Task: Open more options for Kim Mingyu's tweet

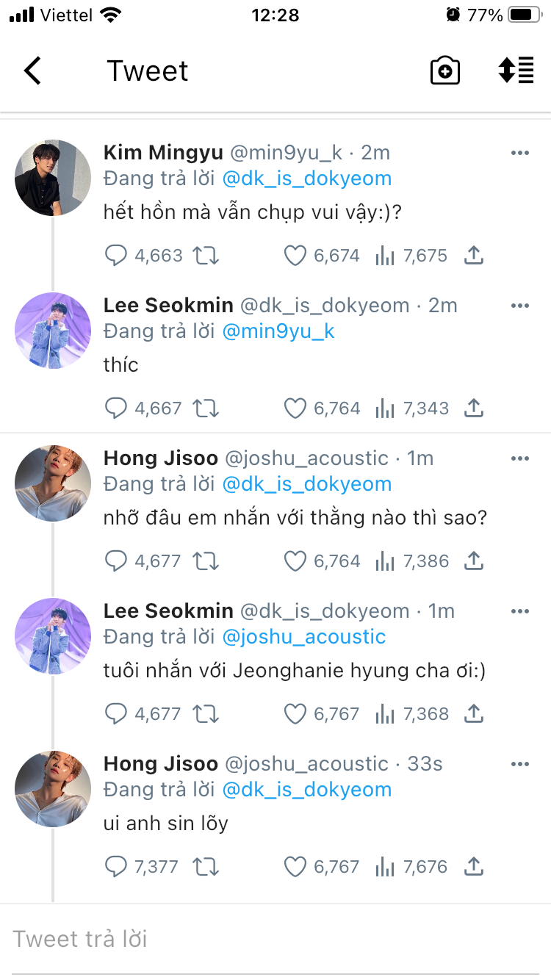Action: 519,153
